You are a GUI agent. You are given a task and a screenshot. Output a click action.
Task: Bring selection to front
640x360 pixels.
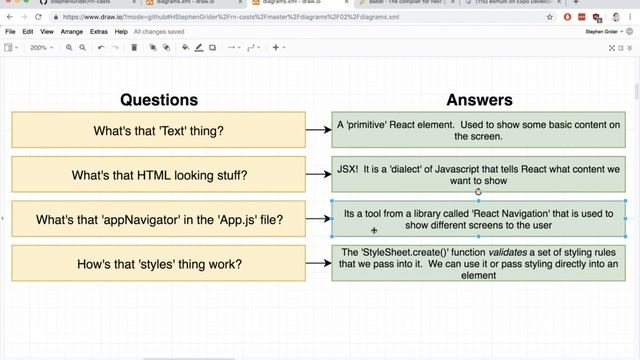coord(153,48)
